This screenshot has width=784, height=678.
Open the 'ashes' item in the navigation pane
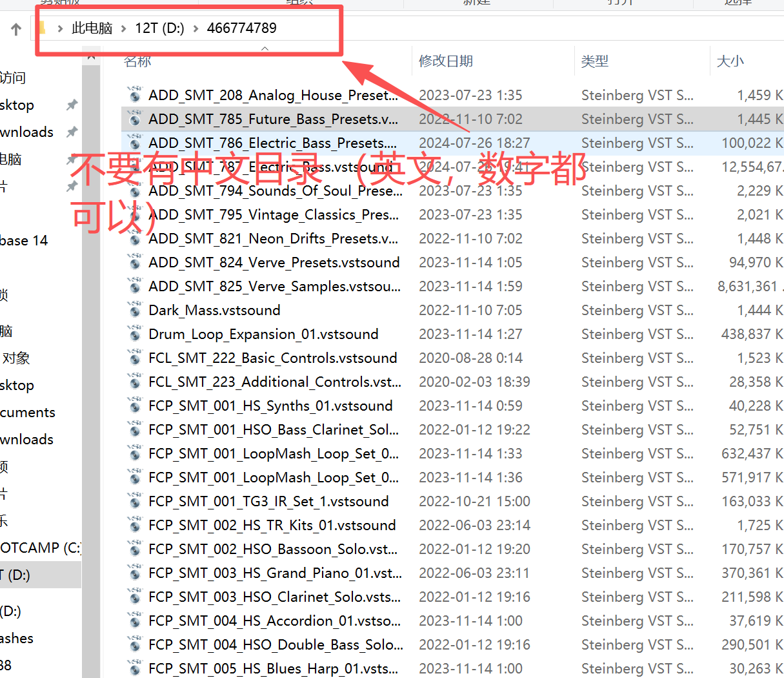(17, 638)
